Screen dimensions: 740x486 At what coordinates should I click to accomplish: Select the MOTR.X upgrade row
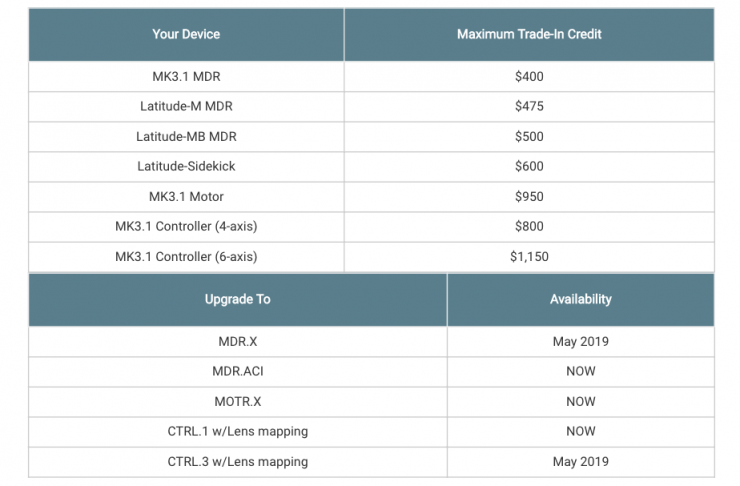[237, 401]
